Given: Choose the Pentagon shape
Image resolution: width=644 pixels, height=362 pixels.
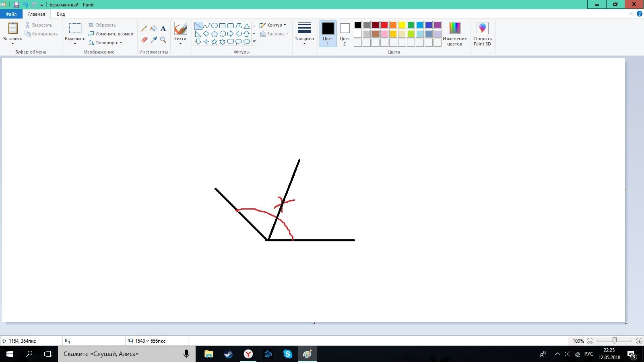Looking at the screenshot, I should [x=215, y=34].
